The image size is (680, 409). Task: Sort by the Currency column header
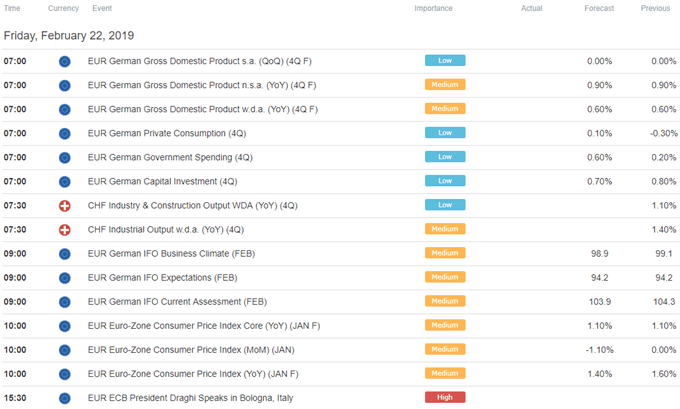click(63, 8)
